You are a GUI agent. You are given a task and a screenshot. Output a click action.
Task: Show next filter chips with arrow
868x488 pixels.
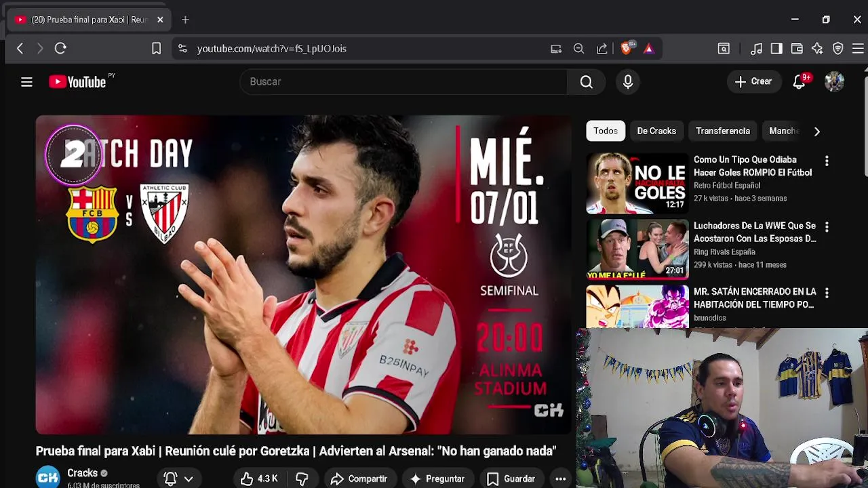point(816,131)
